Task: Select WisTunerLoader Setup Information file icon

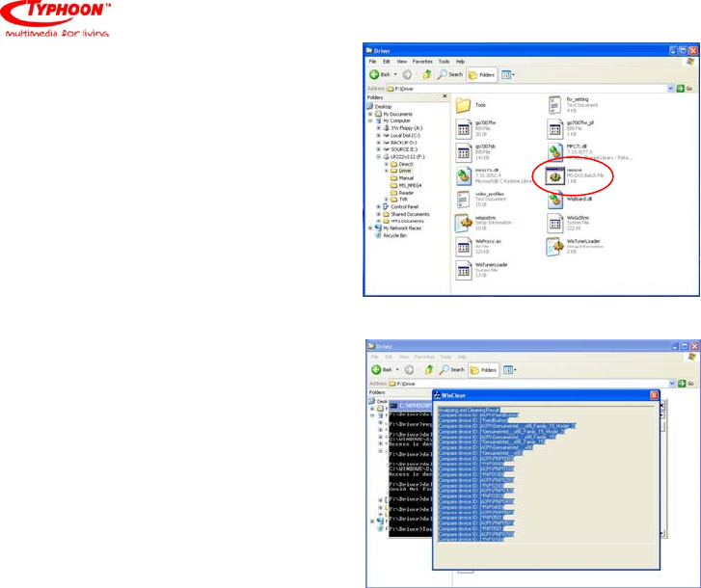Action: coord(554,247)
